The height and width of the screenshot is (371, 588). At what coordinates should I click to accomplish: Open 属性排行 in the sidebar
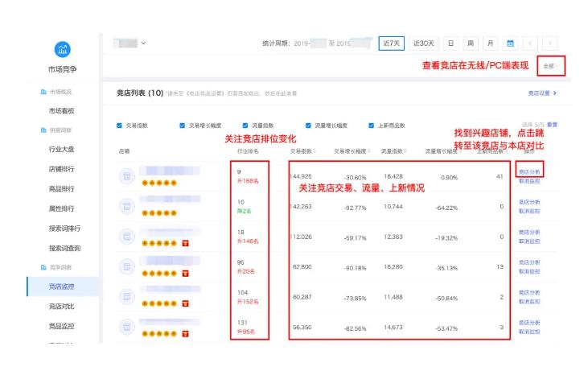click(61, 208)
